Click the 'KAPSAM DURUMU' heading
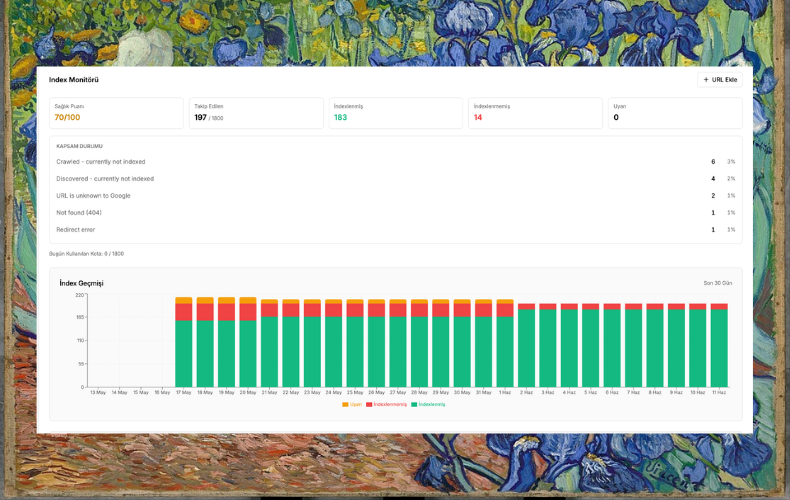 coord(79,146)
